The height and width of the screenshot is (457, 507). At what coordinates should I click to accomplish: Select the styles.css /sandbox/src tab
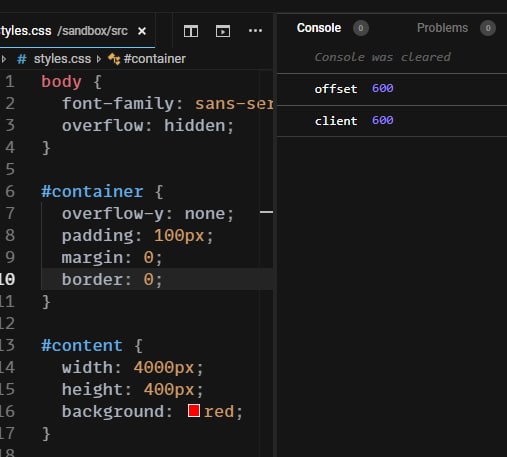click(x=77, y=31)
